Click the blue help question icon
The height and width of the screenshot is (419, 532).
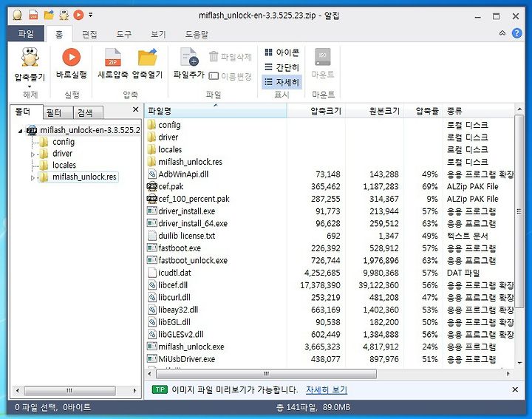[x=516, y=33]
